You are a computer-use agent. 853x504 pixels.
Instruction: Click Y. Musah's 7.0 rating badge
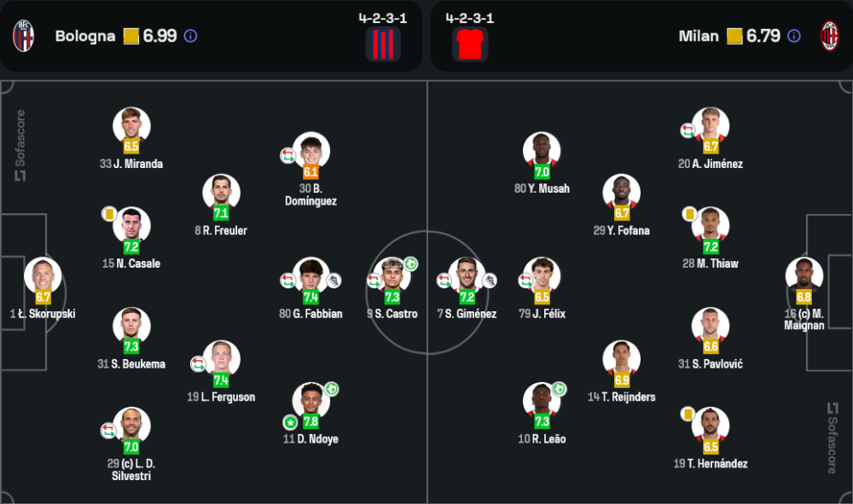tap(542, 171)
